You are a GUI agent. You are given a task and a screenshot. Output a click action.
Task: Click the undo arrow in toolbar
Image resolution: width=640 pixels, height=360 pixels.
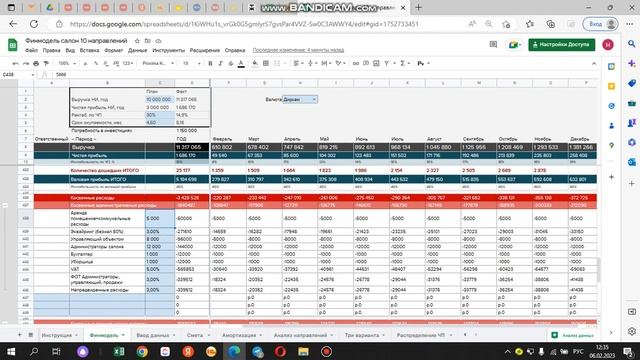point(16,64)
